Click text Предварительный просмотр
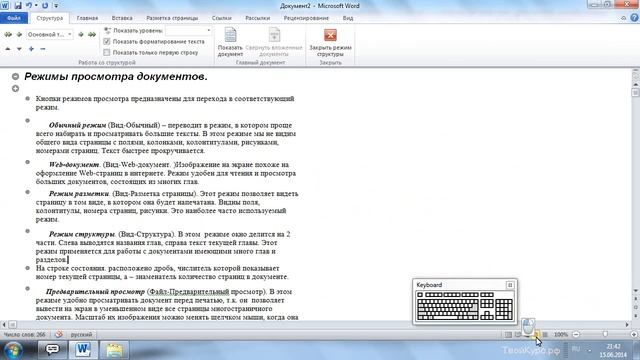 pos(95,292)
